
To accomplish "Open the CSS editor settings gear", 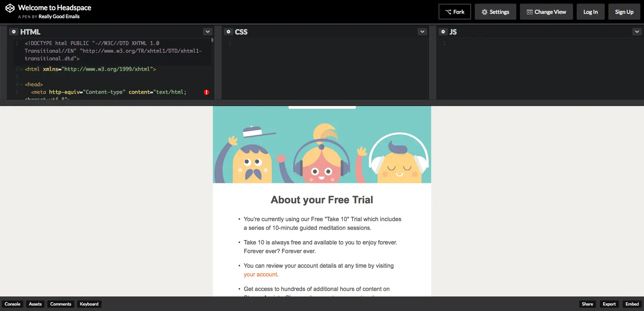I will 228,32.
